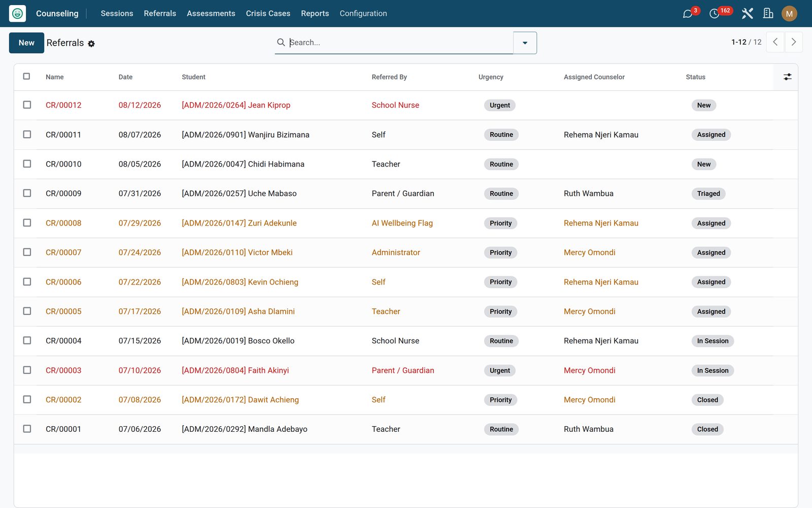This screenshot has width=812, height=508.
Task: Go to the next page arrow
Action: point(794,42)
